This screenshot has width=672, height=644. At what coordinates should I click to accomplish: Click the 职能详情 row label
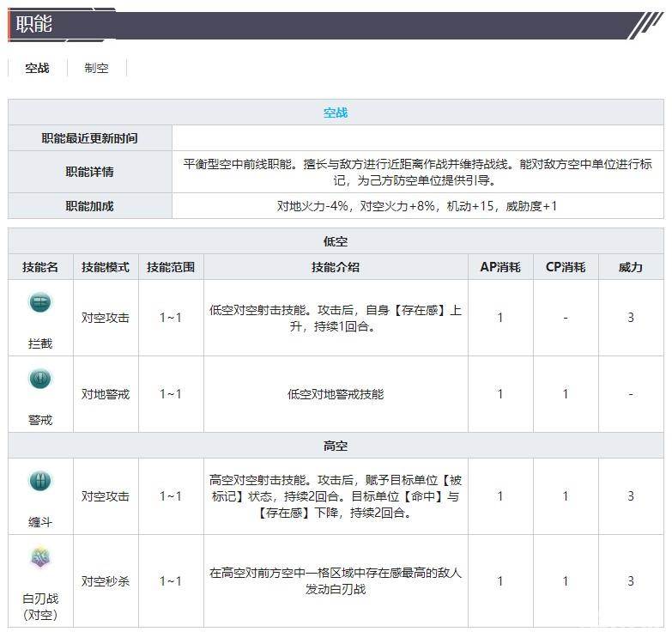[90, 172]
